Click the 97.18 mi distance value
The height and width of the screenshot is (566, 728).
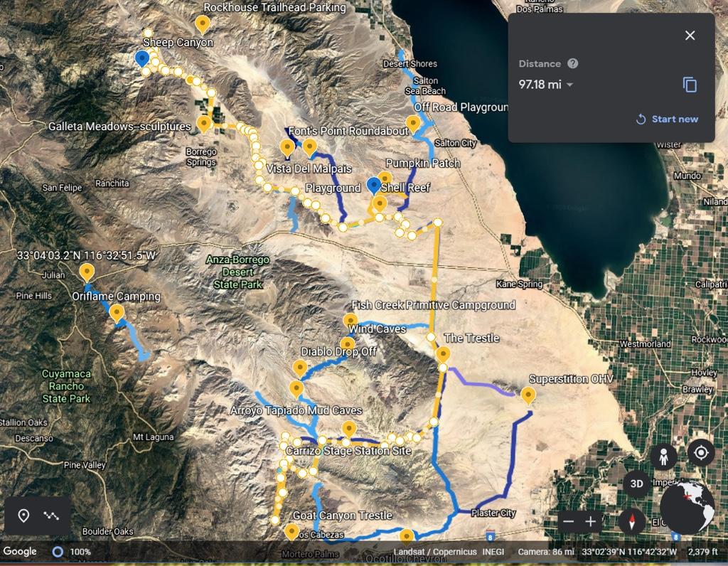point(540,85)
